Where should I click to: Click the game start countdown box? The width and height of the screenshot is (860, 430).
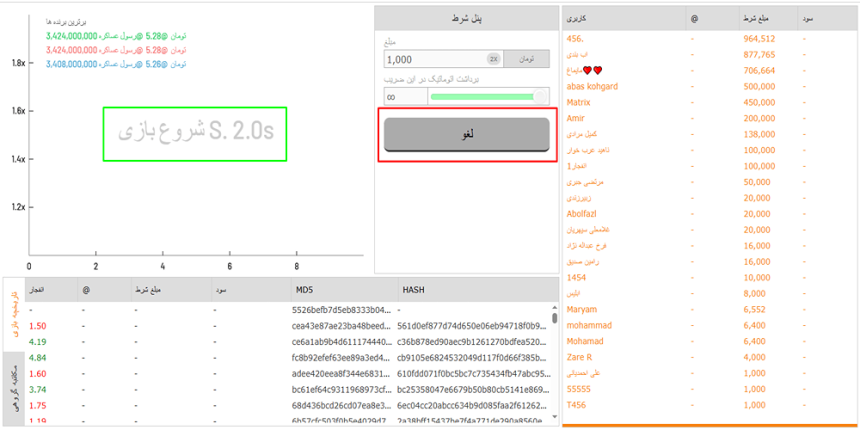coord(195,134)
